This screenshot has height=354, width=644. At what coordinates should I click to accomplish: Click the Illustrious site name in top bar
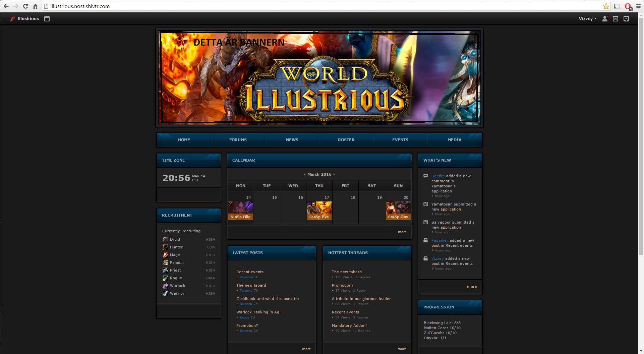pyautogui.click(x=28, y=19)
